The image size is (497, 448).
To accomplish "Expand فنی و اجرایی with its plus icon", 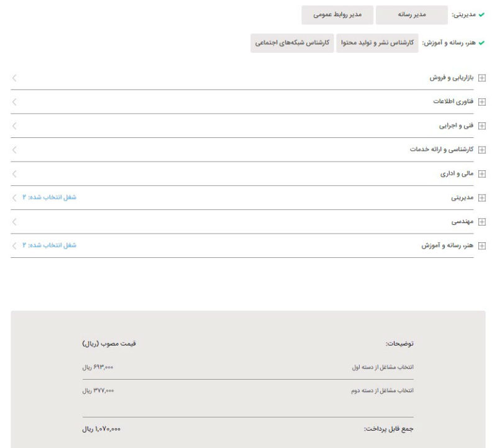I will click(x=482, y=126).
